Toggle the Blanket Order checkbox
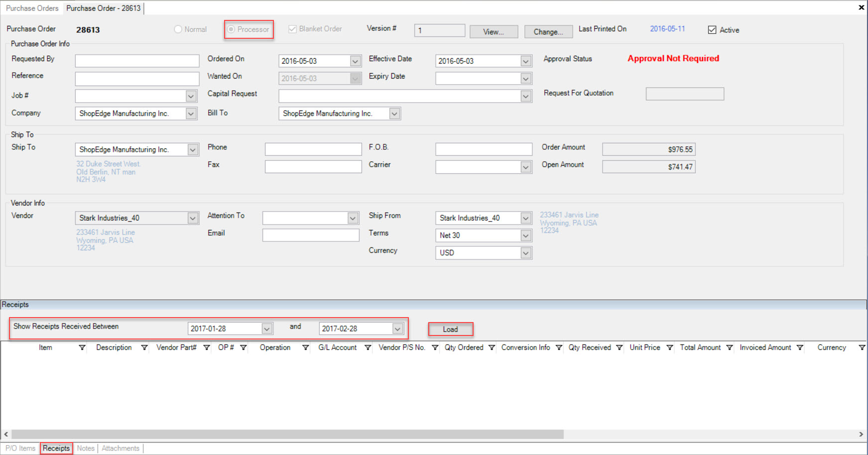The width and height of the screenshot is (868, 455). click(x=292, y=29)
